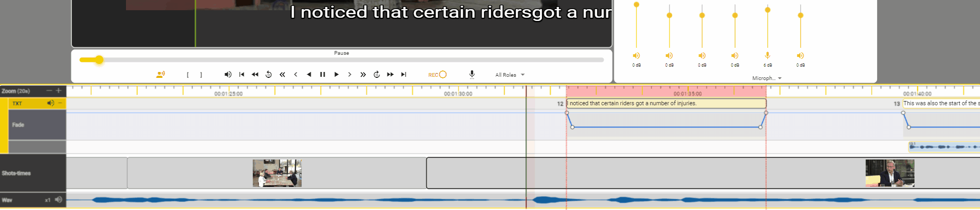This screenshot has height=210, width=980.
Task: Click the highlighted 00:01:35:00 ruler region
Action: click(x=666, y=91)
